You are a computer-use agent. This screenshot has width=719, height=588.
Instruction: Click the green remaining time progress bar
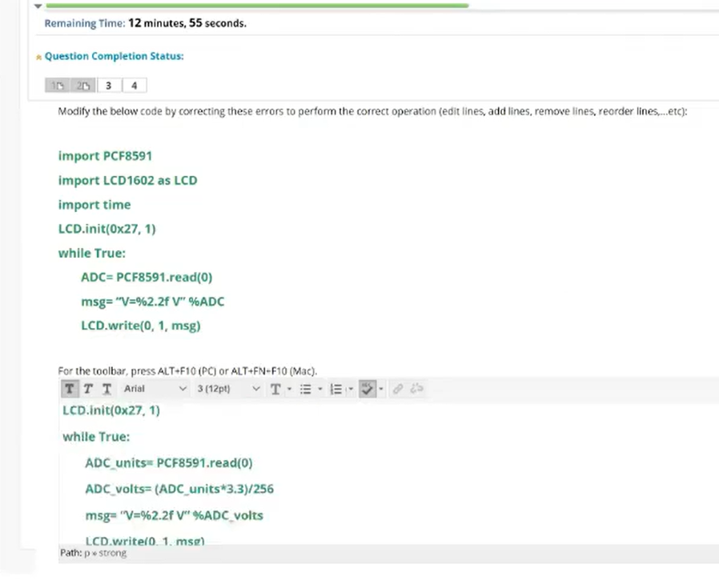pos(257,6)
